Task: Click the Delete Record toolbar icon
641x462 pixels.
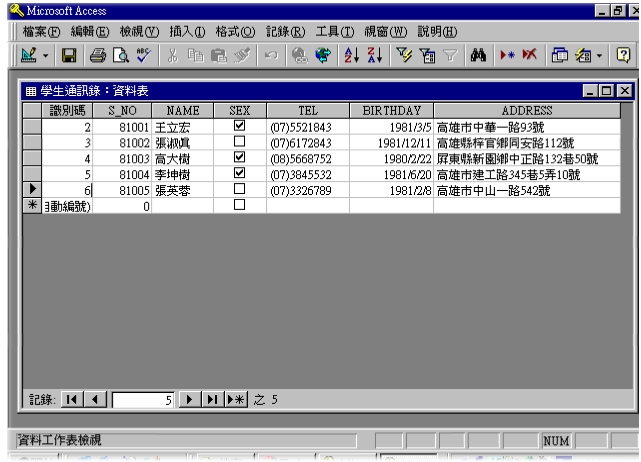Action: (530, 55)
